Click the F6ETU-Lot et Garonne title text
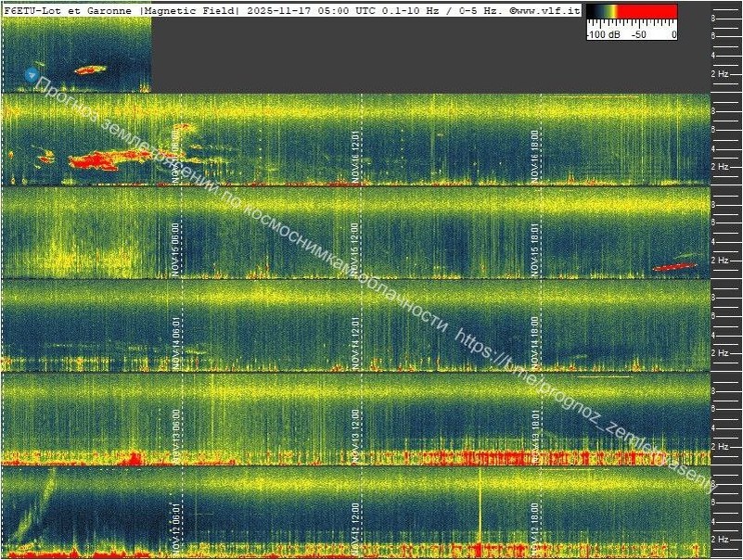The width and height of the screenshot is (743, 560). tap(68, 11)
